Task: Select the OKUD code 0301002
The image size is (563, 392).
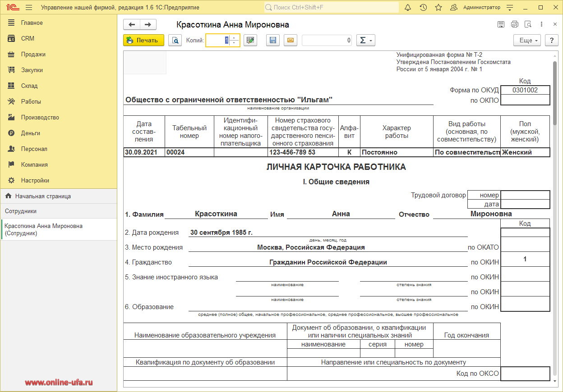Action: tap(525, 90)
